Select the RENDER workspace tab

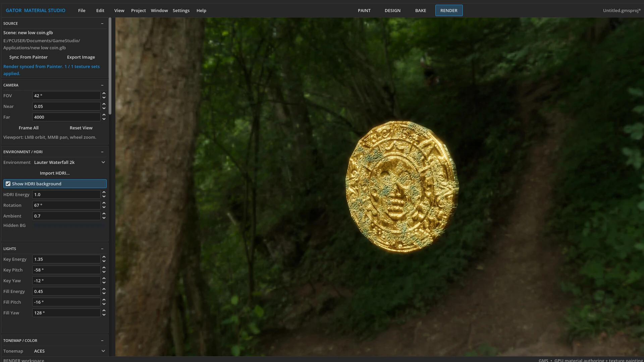pyautogui.click(x=449, y=10)
